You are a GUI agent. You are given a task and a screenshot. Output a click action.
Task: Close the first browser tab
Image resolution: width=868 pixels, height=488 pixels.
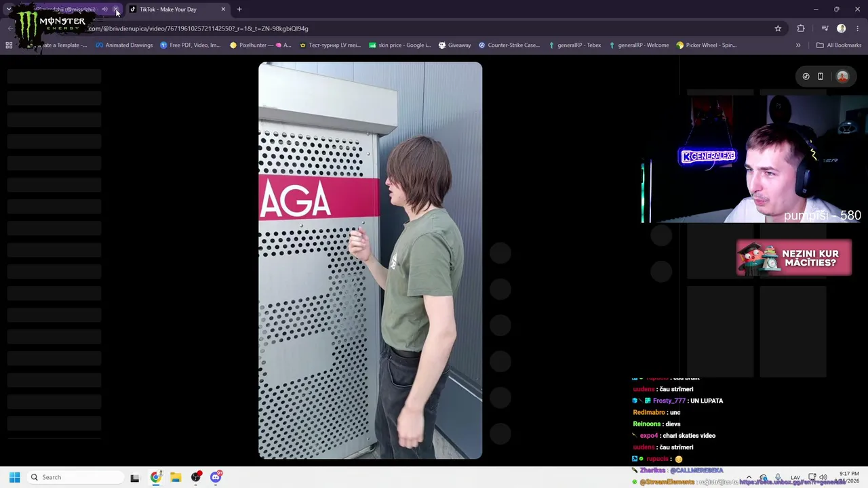(x=116, y=9)
